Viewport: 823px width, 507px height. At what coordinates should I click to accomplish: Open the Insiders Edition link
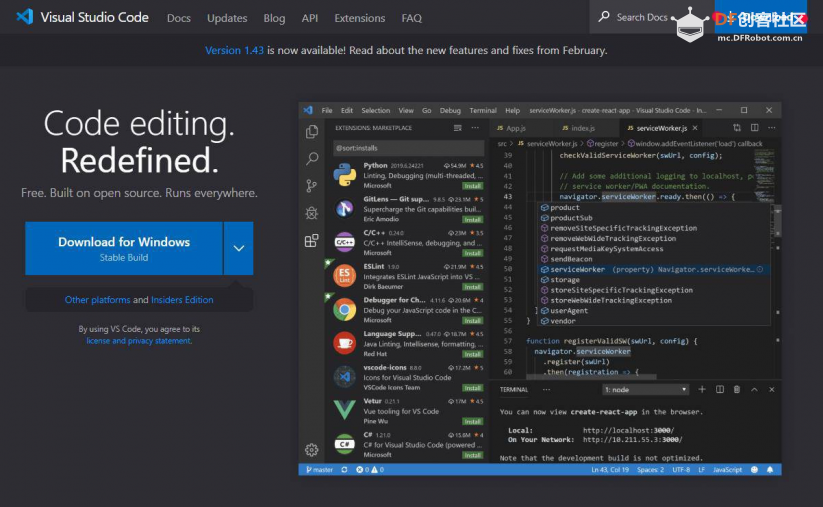tap(182, 300)
